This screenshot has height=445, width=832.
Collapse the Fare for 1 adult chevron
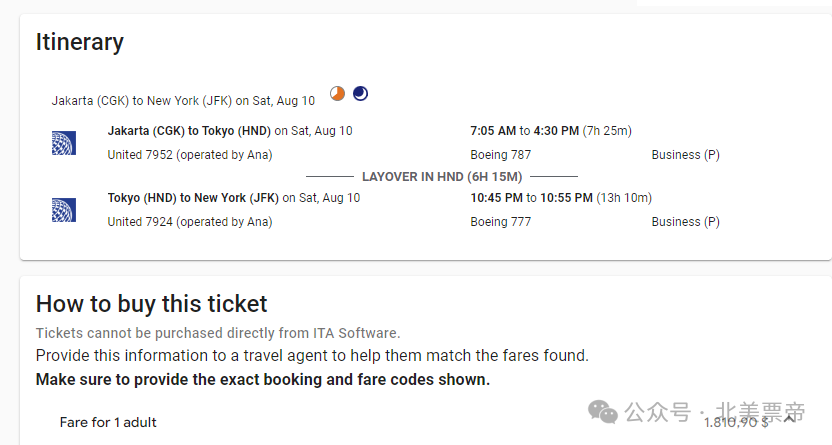point(789,419)
